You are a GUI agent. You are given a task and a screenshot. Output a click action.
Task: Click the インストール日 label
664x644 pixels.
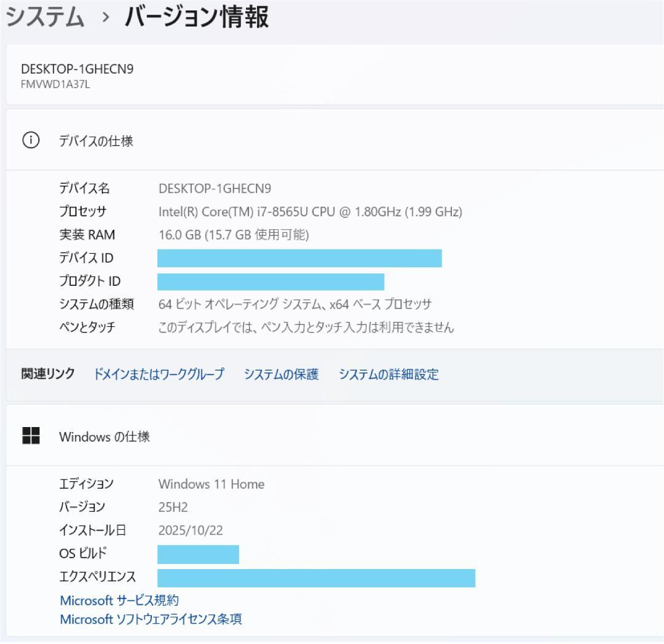coord(93,530)
